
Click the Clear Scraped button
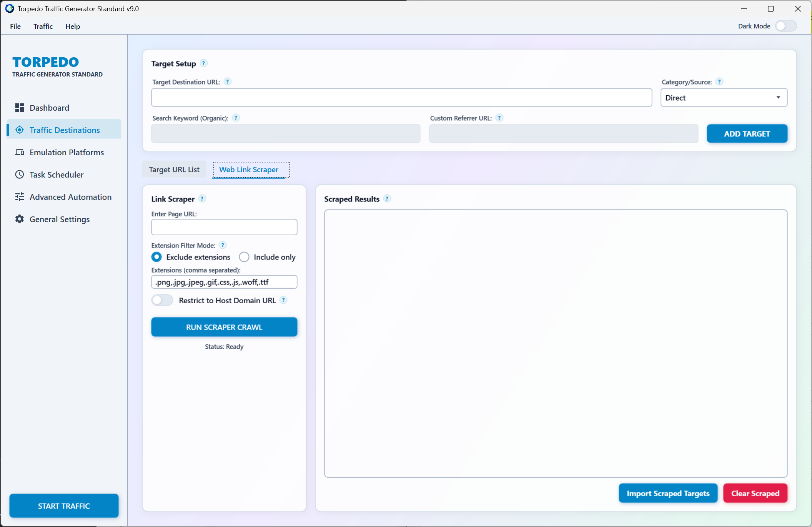coord(755,493)
